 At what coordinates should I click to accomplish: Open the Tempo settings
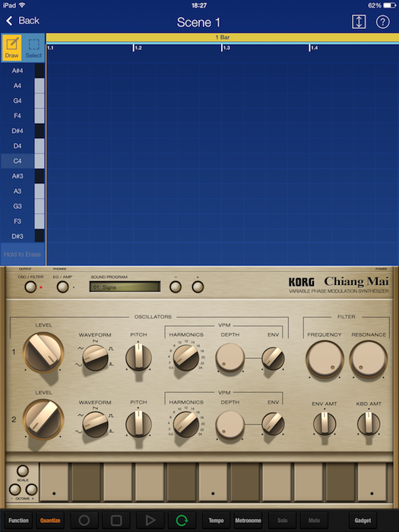pos(216,520)
